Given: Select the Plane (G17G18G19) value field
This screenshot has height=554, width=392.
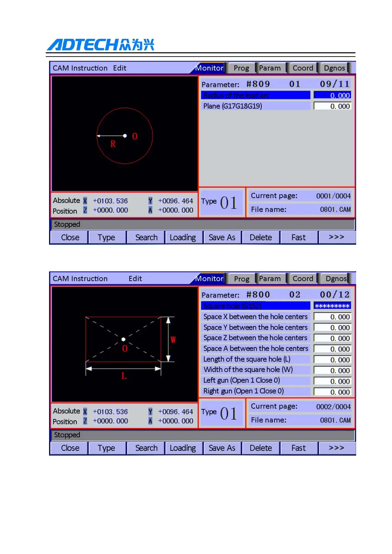Looking at the screenshot, I should 332,106.
